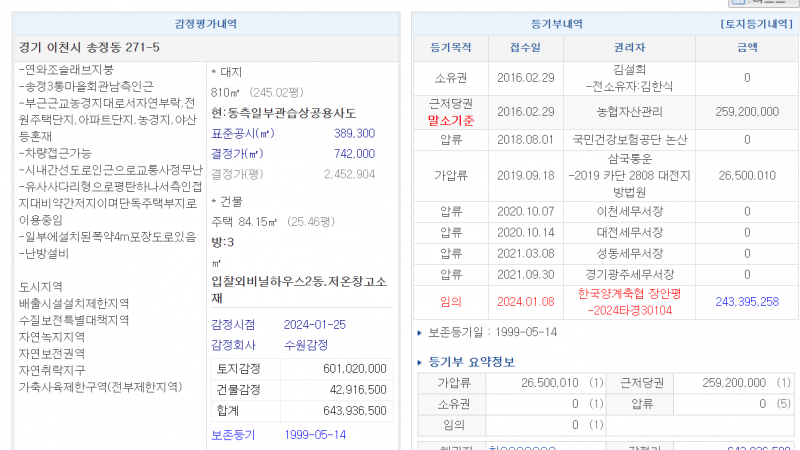Screen dimensions: 800x450
Task: Click the 표준공시(㎡) label
Action: coord(243,133)
